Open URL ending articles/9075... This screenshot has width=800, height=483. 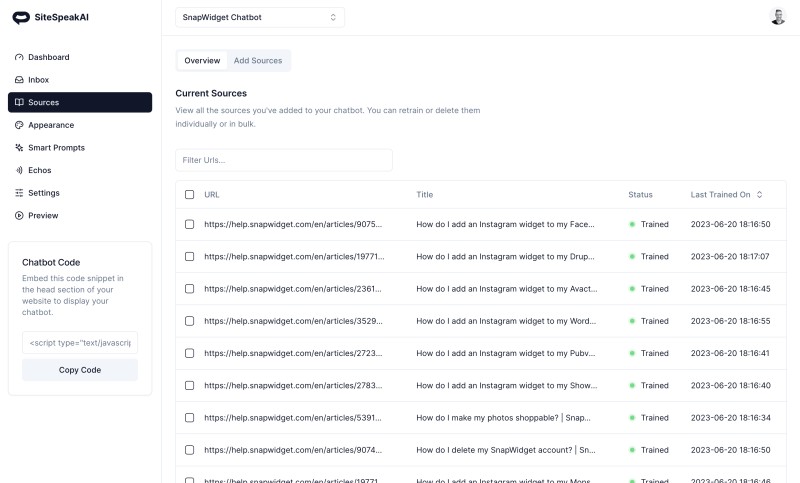coord(293,224)
